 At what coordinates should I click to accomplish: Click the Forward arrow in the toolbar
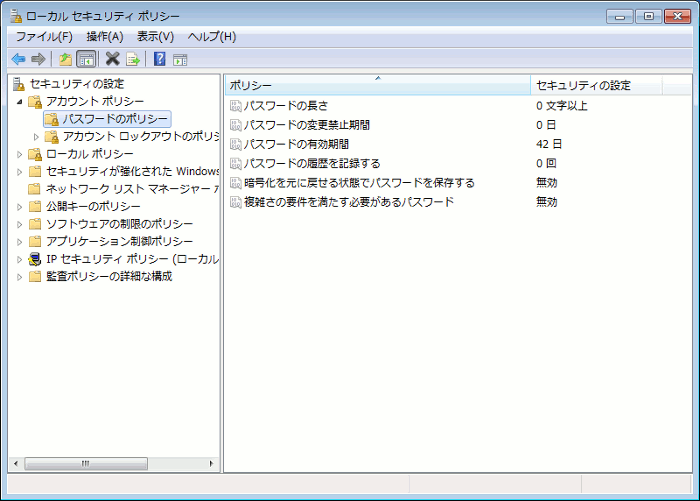(38, 59)
